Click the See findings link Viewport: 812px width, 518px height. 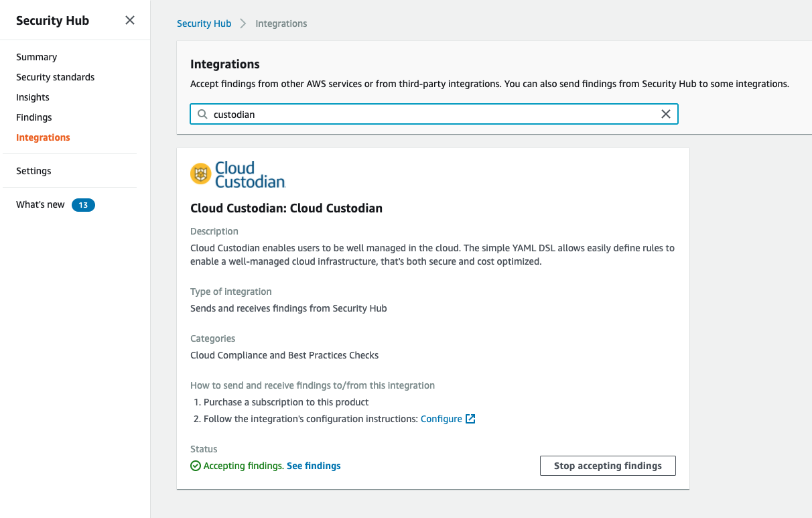(314, 466)
